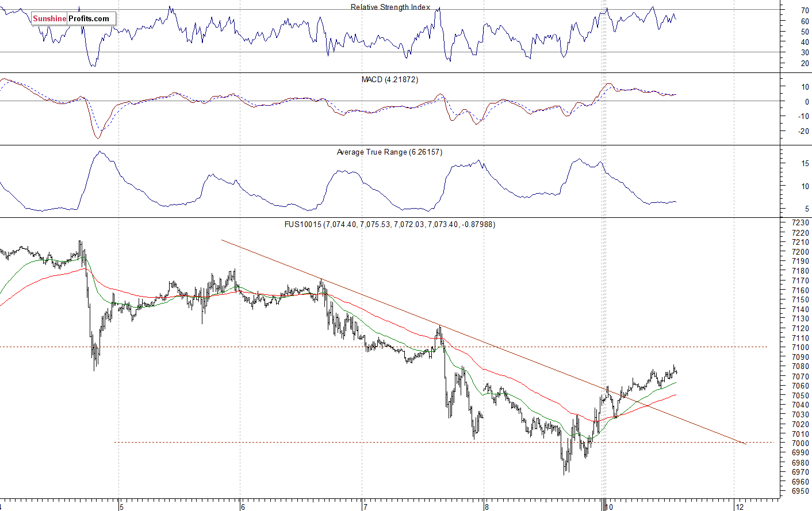This screenshot has height=511, width=812.
Task: Click the 0 label on the MACD axis
Action: [x=807, y=102]
